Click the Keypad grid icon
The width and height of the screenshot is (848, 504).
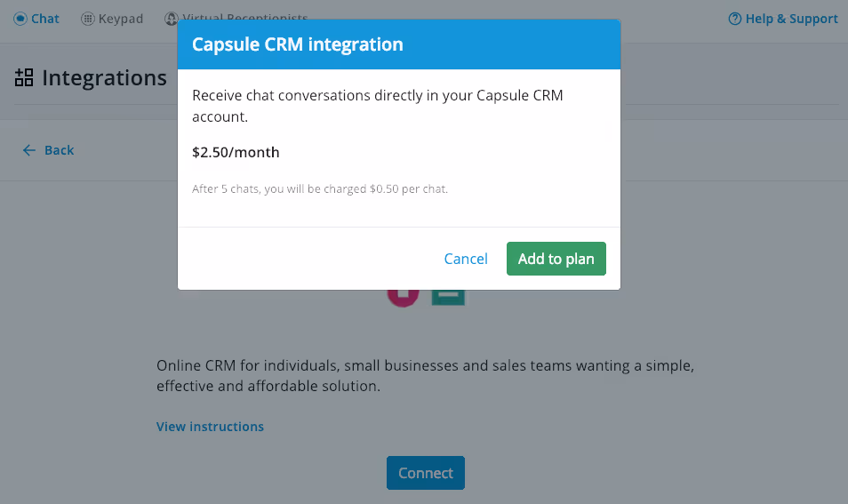[88, 19]
